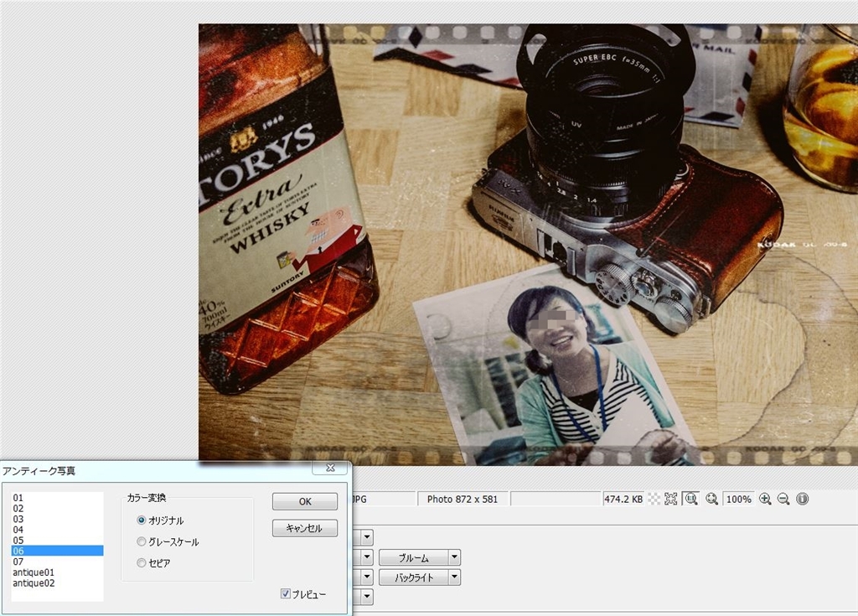The image size is (858, 616).
Task: Click the zoom out magnifier icon
Action: [x=783, y=499]
